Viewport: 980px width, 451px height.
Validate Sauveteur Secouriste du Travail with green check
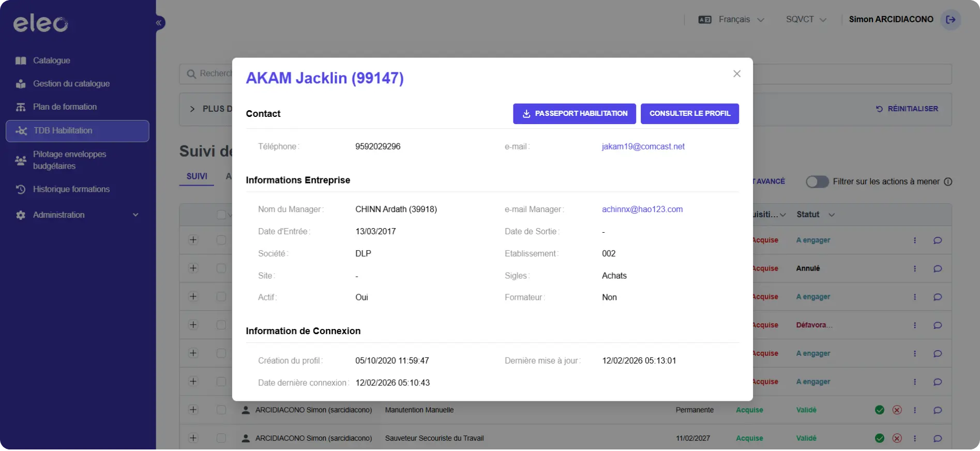tap(880, 439)
